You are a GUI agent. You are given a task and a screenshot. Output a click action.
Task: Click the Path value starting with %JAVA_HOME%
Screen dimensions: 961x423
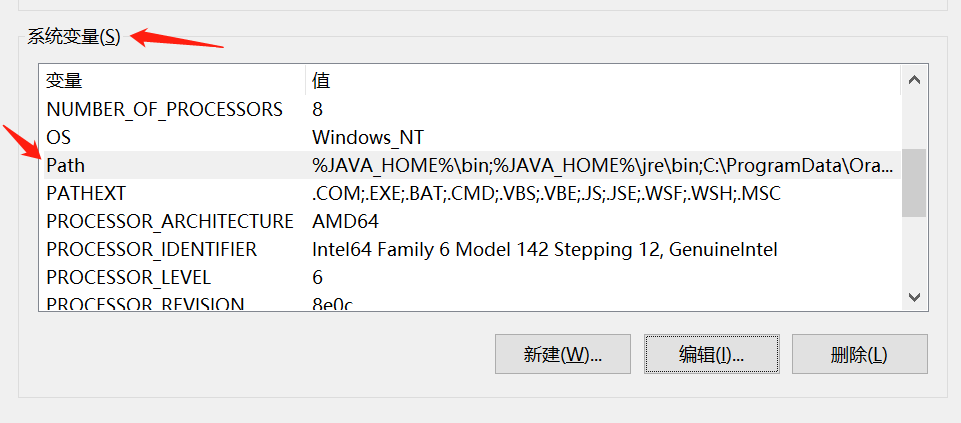(603, 165)
